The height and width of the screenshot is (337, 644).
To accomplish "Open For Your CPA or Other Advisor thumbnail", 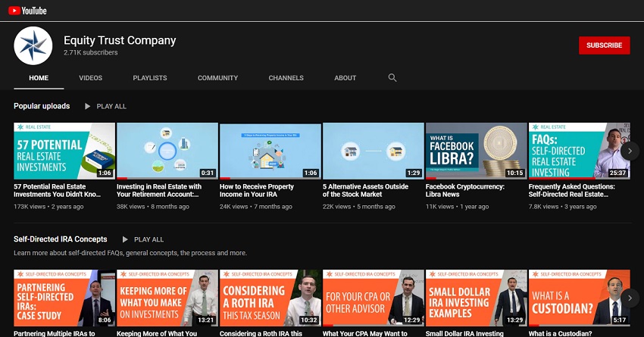I will [x=374, y=298].
